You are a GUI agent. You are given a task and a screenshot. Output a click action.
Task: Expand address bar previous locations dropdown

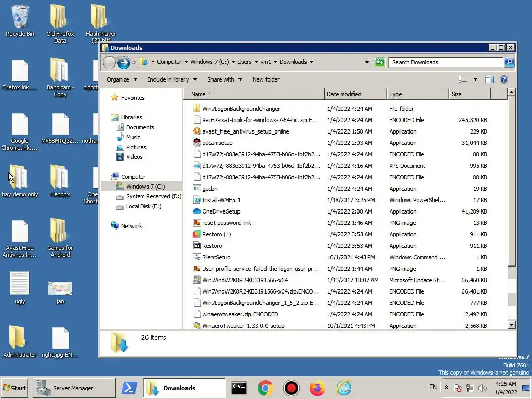point(367,62)
